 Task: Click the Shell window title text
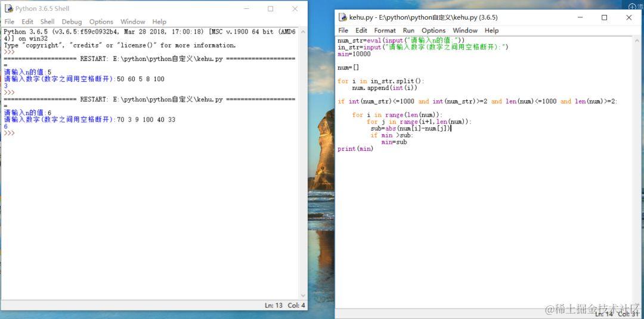pyautogui.click(x=42, y=8)
